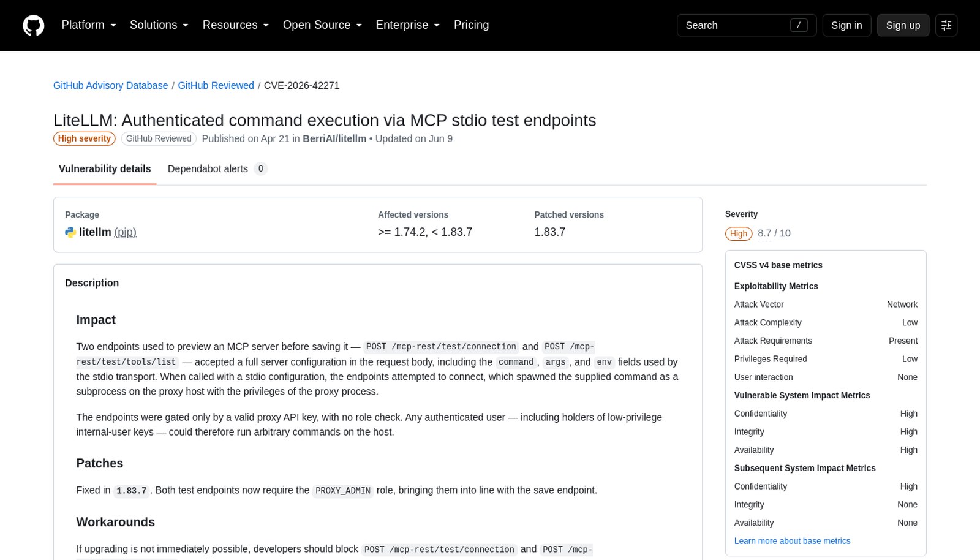Click the Attack Complexity metric row
Viewport: 980px width, 560px height.
point(826,323)
